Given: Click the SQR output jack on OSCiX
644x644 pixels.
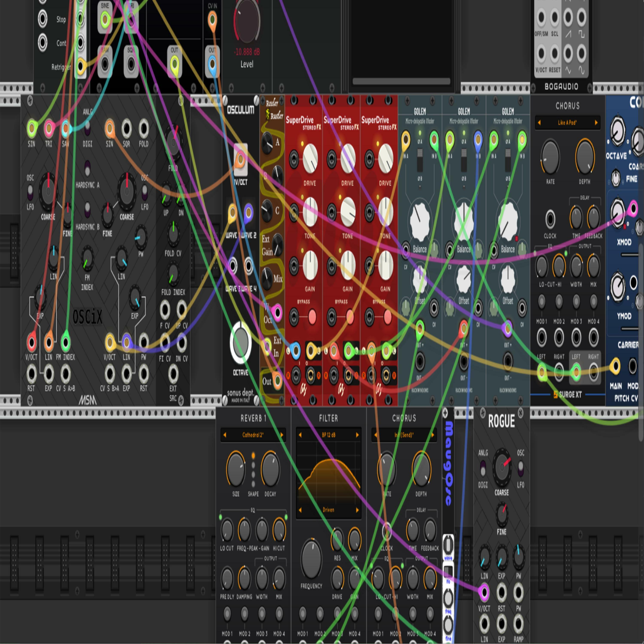Looking at the screenshot, I should pyautogui.click(x=126, y=129).
